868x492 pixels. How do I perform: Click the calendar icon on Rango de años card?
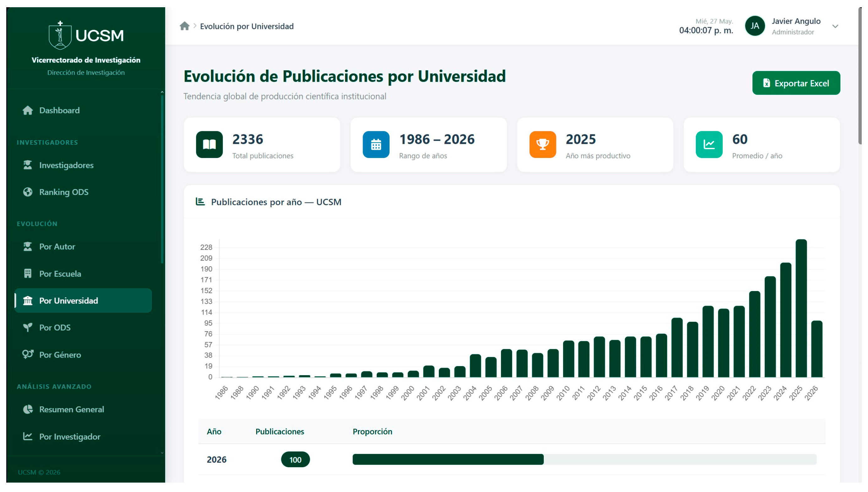[376, 145]
